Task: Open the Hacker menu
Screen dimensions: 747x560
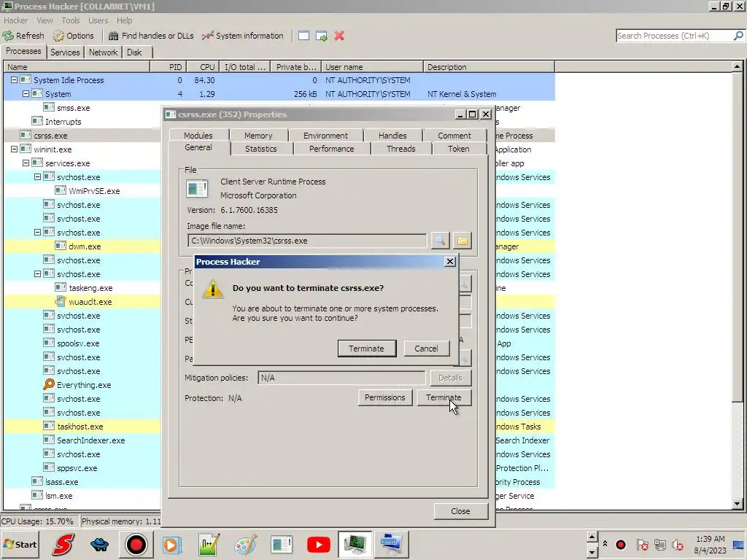Action: click(16, 20)
